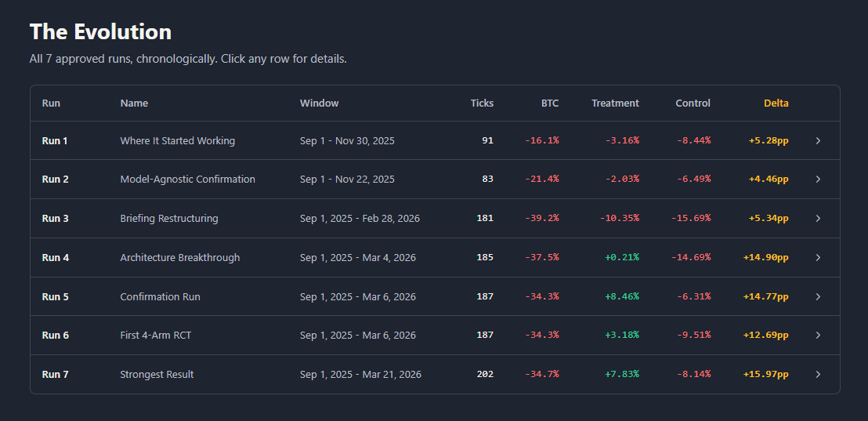Click the chevron on Run 3 row
The image size is (868, 421).
[818, 218]
